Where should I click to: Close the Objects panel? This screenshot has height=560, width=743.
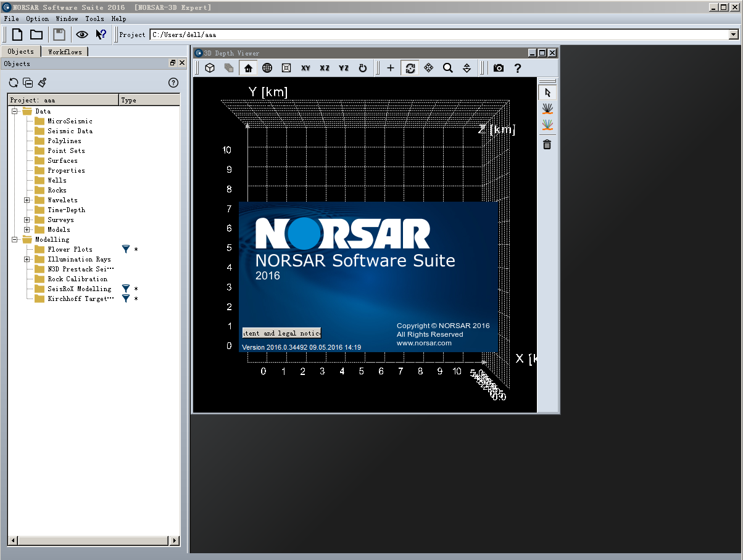coord(182,63)
